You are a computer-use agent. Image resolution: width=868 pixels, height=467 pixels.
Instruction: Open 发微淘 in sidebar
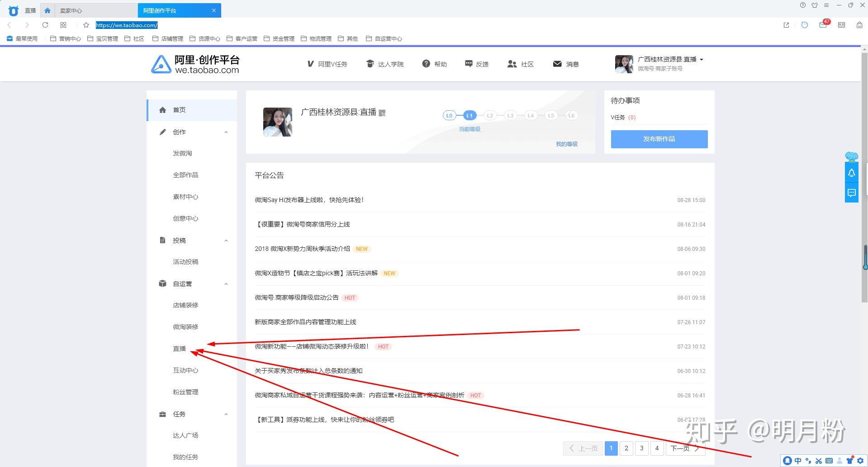[182, 153]
